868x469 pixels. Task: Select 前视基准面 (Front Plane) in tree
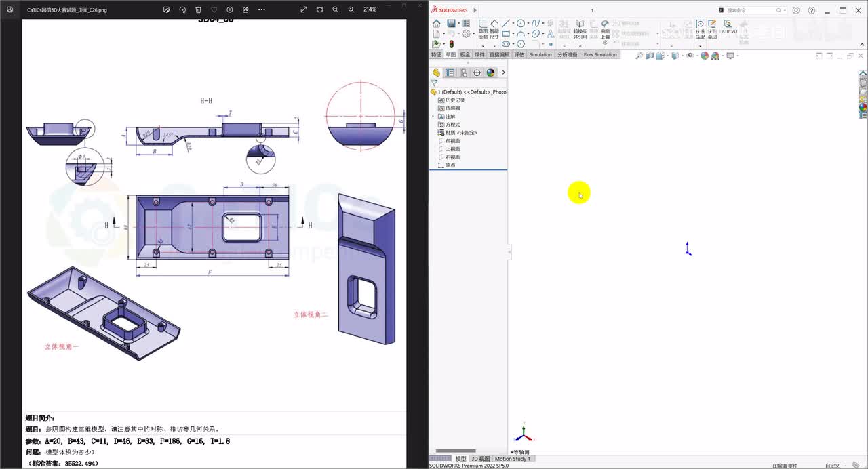453,141
